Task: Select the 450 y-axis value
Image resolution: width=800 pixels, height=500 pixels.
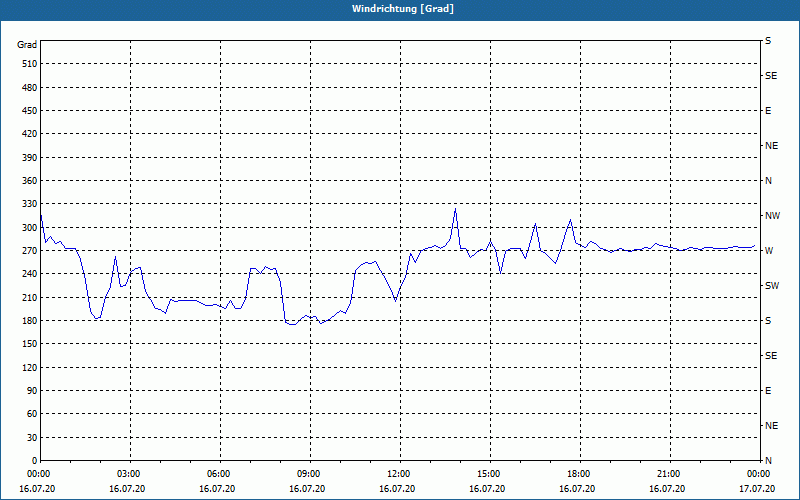Action: coord(30,111)
